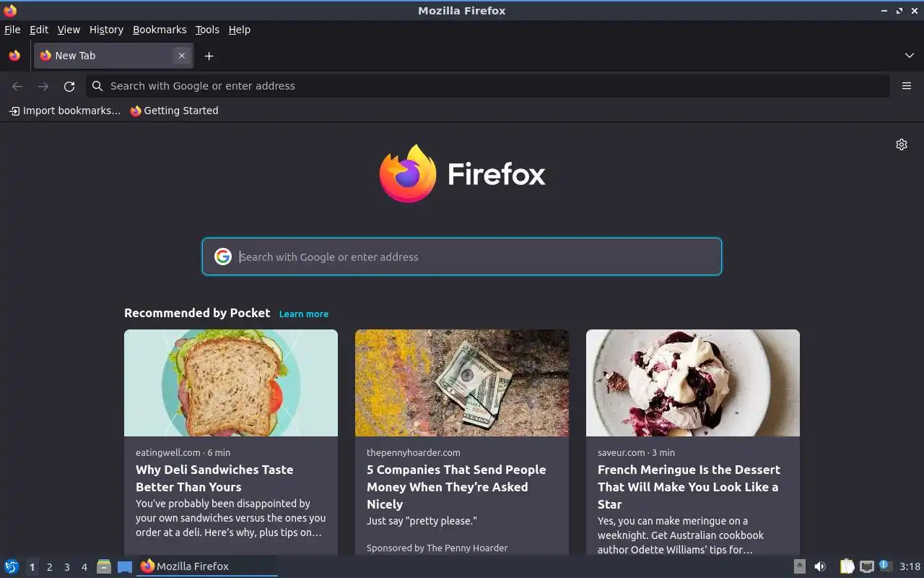This screenshot has height=578, width=924.
Task: Open the Bookmarks menu
Action: (x=160, y=30)
